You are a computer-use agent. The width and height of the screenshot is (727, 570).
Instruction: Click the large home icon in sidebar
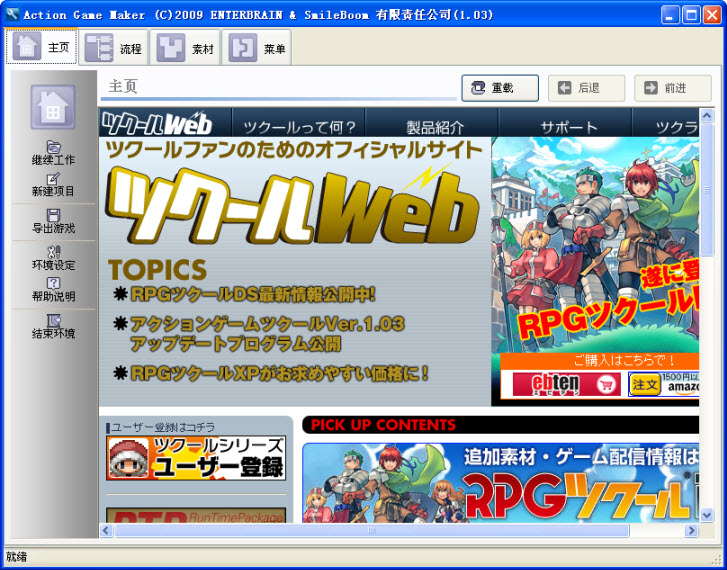click(53, 108)
